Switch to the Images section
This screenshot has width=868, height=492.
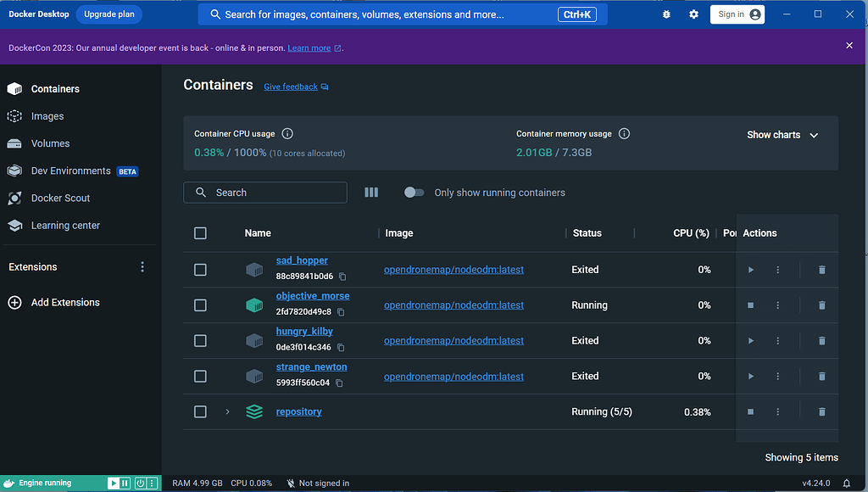pos(48,115)
